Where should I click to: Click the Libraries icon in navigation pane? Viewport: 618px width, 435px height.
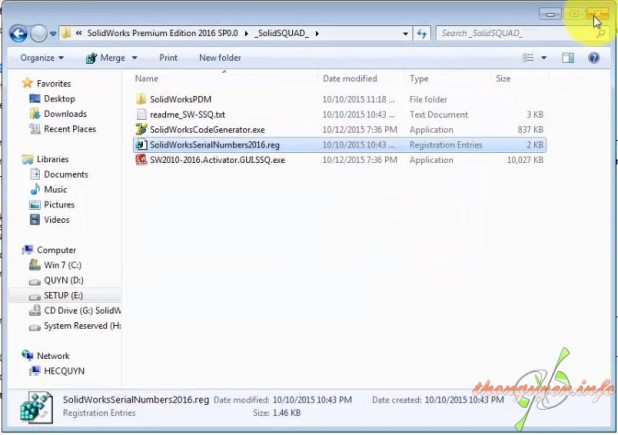(x=28, y=159)
